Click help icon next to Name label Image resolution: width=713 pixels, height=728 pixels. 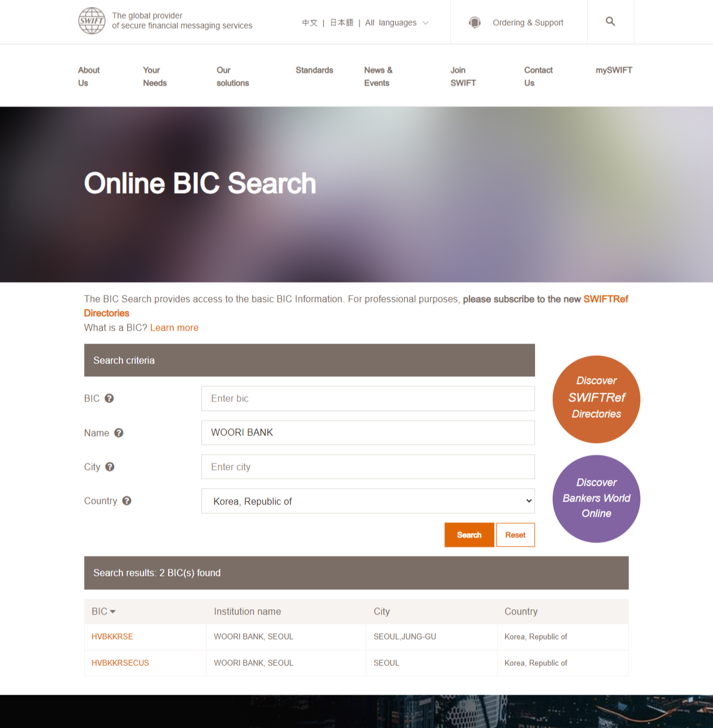click(x=119, y=433)
